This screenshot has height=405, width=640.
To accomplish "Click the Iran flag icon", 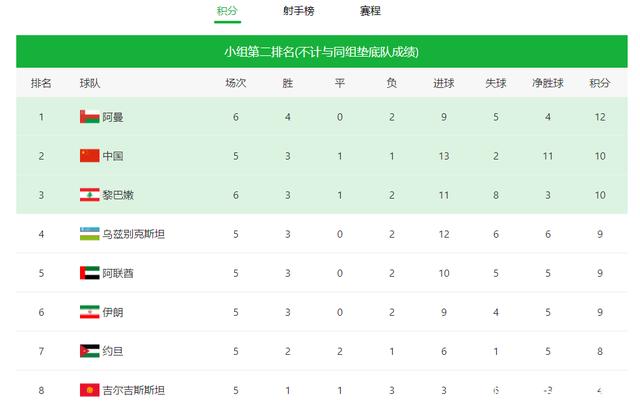I will [89, 312].
